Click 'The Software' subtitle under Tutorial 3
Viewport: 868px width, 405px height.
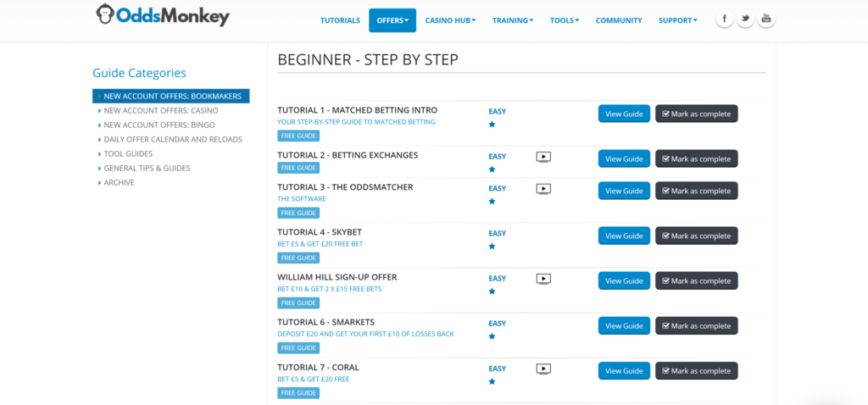[302, 199]
